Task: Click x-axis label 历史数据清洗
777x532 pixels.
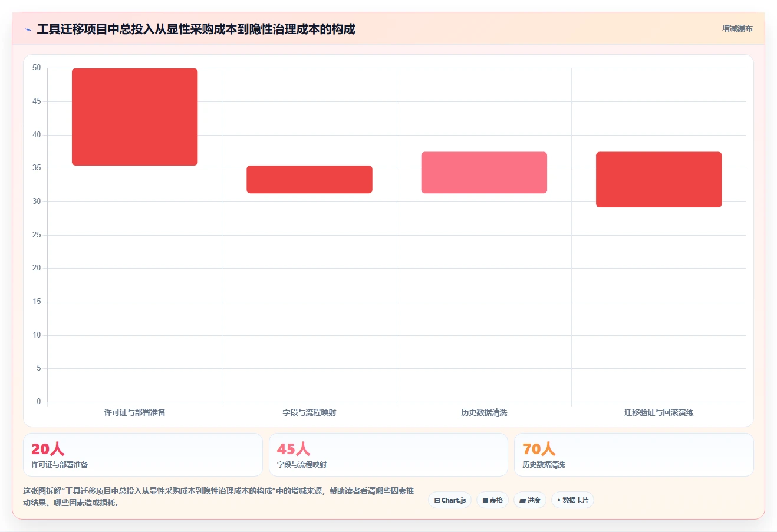Action: [484, 412]
